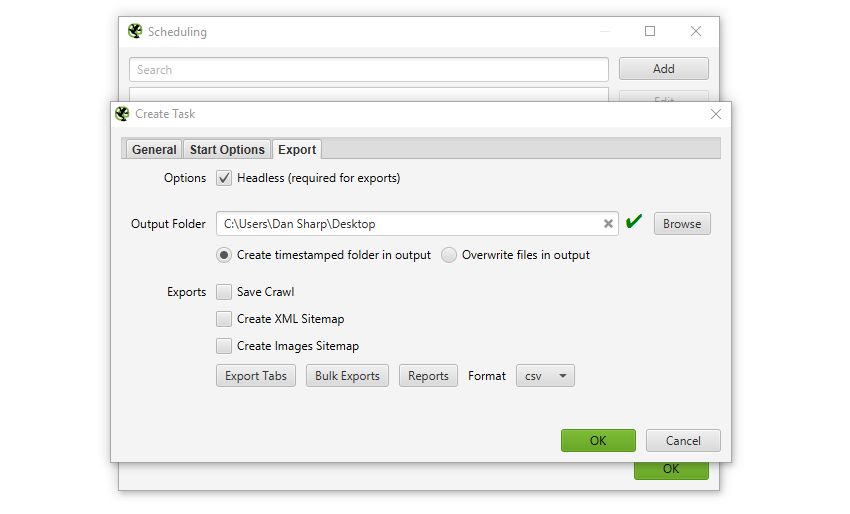Viewport: 850px width, 514px height.
Task: Open the Reports selection
Action: coord(428,376)
